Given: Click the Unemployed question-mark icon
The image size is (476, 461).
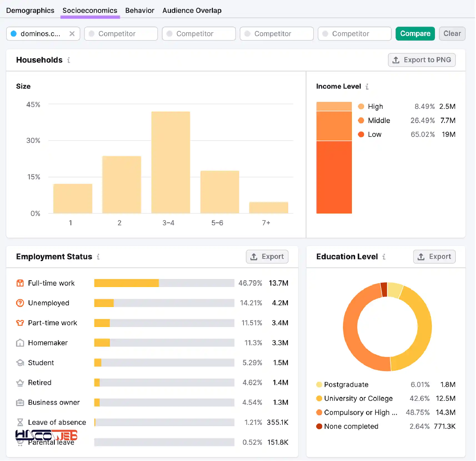Looking at the screenshot, I should pyautogui.click(x=20, y=303).
